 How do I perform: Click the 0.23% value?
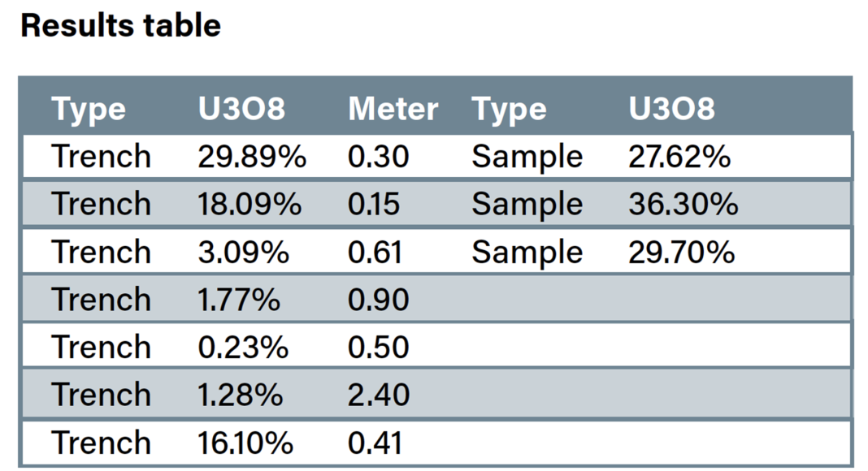pos(242,348)
